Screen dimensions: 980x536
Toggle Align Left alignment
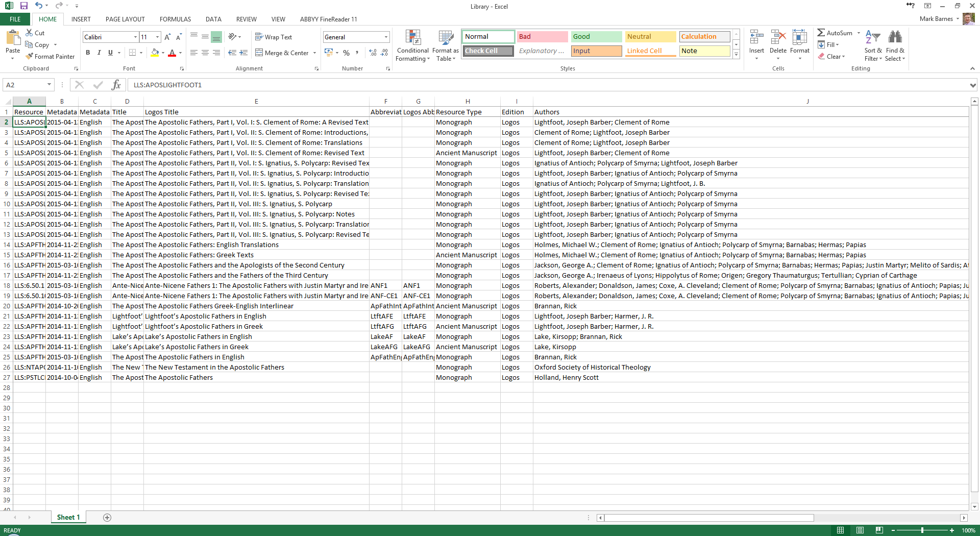pyautogui.click(x=194, y=53)
